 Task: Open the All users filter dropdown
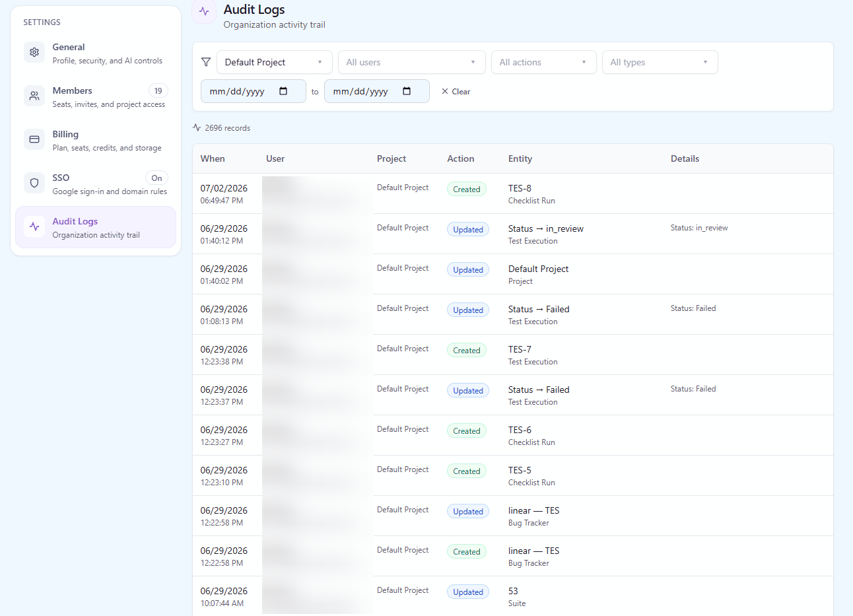click(412, 62)
